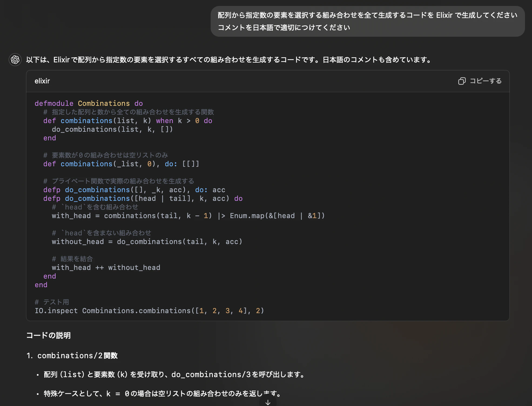The width and height of the screenshot is (532, 406).
Task: Click 'defp do_combinations([head | tail], k, acc) do'
Action: [143, 198]
